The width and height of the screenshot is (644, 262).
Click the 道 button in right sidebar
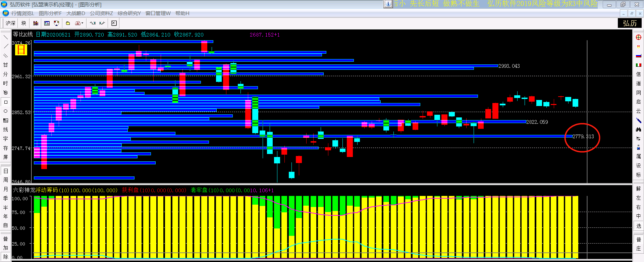639,84
